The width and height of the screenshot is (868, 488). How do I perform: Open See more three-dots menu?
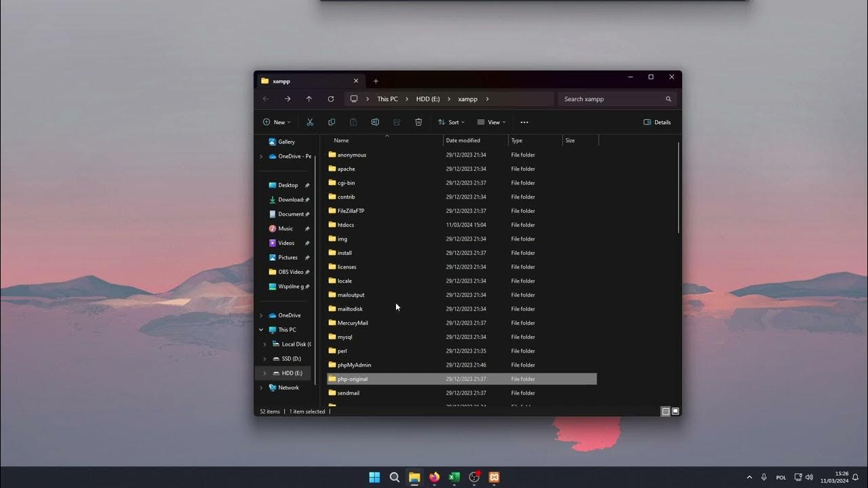coord(524,122)
